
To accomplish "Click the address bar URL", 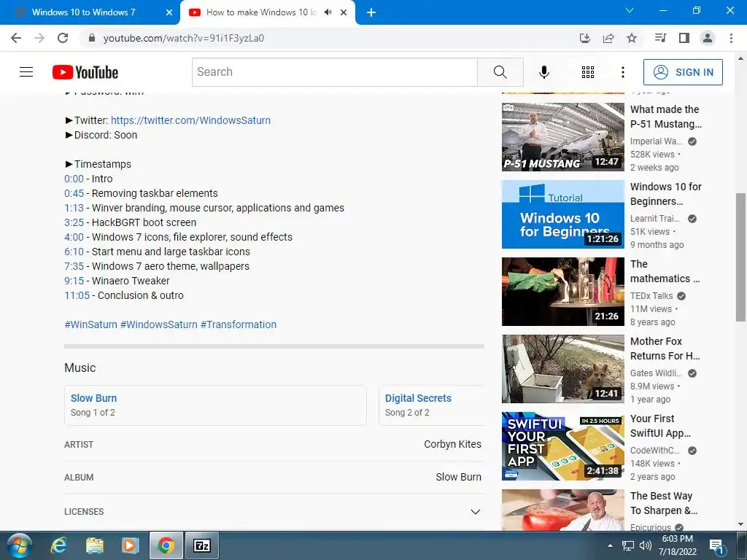I will [183, 38].
